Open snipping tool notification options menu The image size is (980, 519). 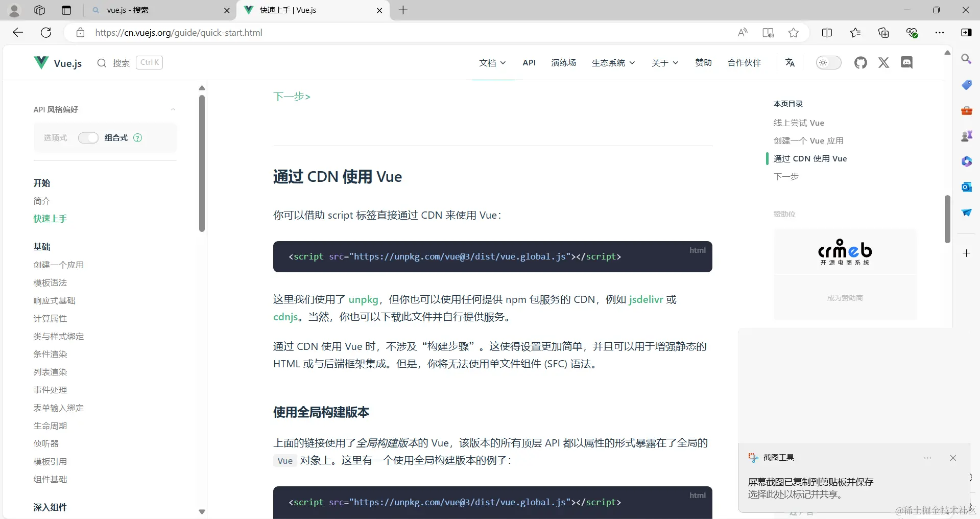(927, 458)
